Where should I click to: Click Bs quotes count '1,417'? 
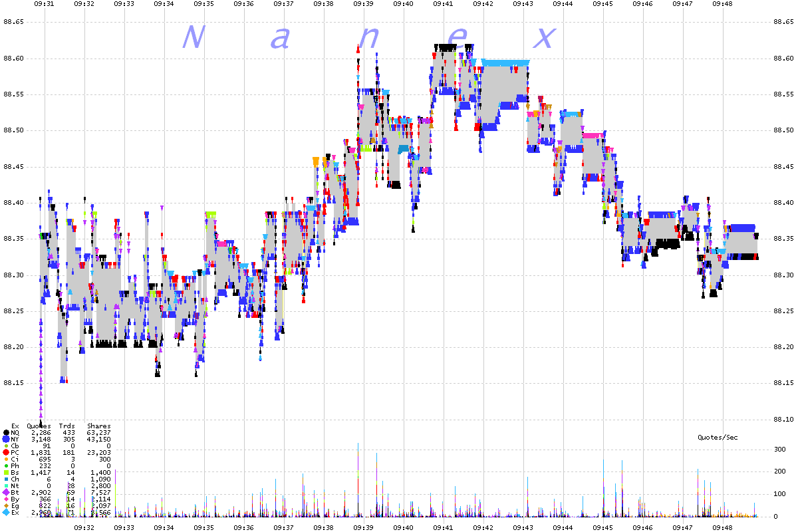tap(41, 472)
